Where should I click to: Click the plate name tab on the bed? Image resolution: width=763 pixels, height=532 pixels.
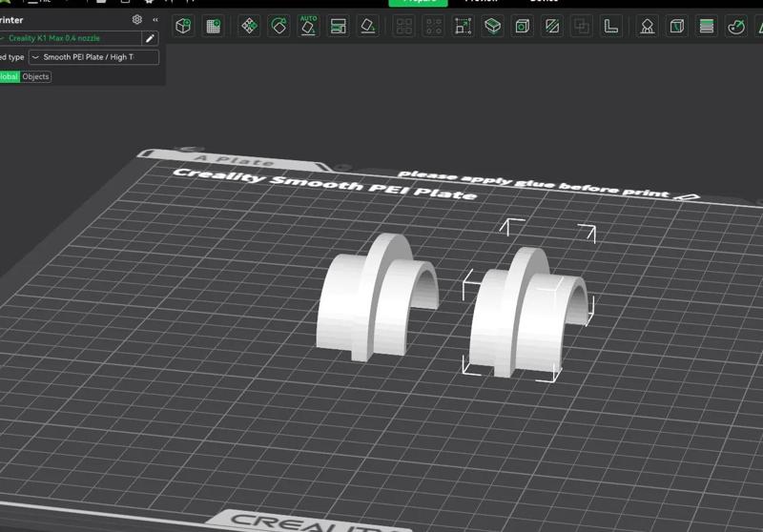[x=235, y=159]
